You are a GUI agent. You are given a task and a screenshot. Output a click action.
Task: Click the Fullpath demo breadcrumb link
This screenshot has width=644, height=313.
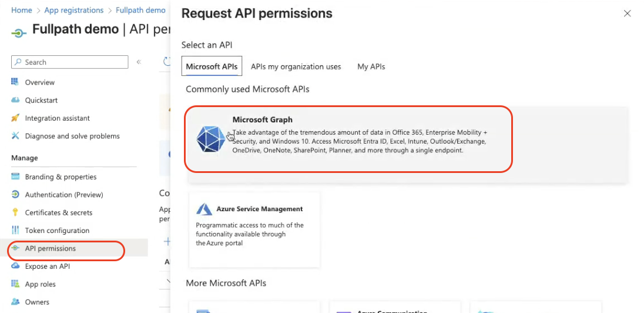pos(140,10)
